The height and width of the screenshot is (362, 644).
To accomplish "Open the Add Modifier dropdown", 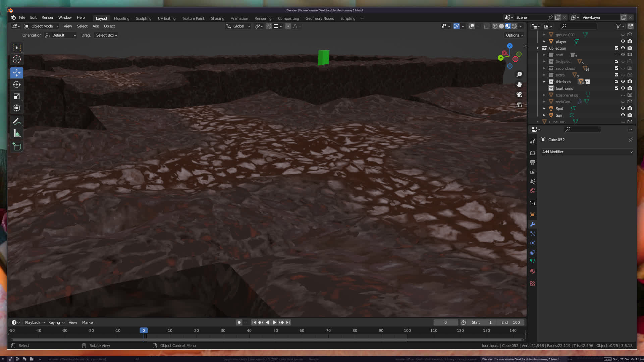I will (x=587, y=152).
